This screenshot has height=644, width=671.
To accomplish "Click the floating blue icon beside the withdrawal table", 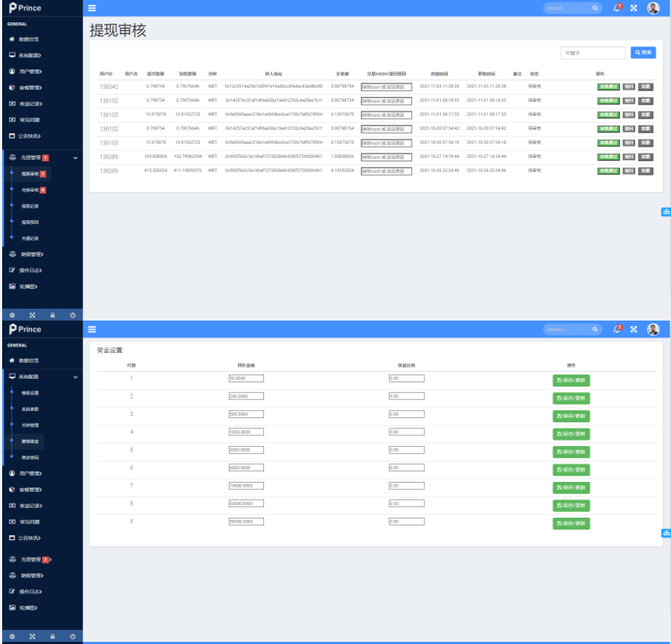I will (x=665, y=212).
